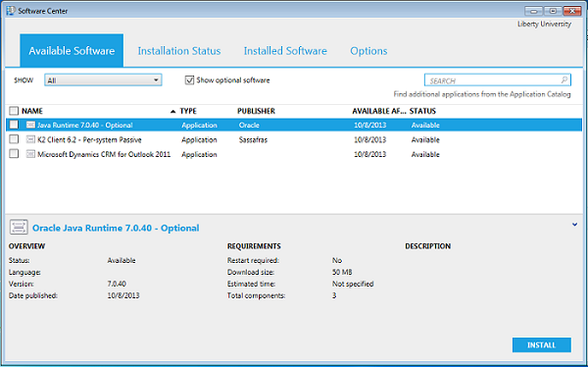Click the INSTALL button

pyautogui.click(x=542, y=344)
